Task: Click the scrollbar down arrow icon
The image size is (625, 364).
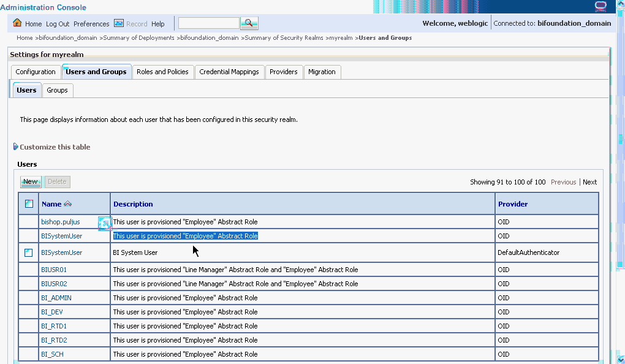Action: pos(620,359)
